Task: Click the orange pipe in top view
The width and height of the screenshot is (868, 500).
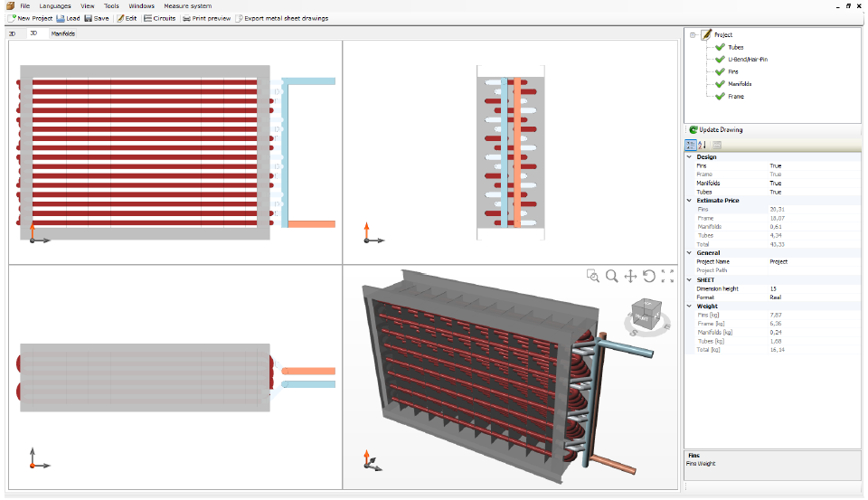Action: (308, 371)
